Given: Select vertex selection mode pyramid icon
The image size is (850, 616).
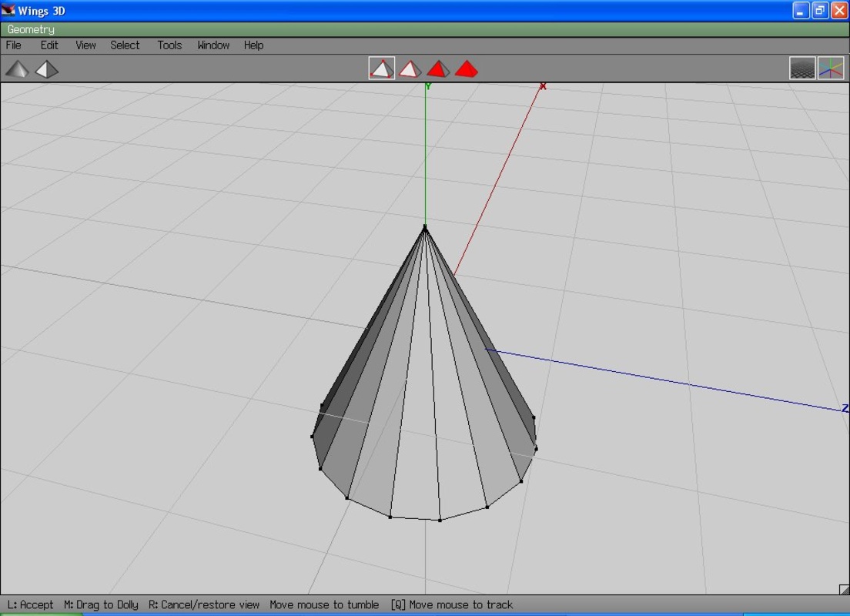Looking at the screenshot, I should tap(382, 69).
